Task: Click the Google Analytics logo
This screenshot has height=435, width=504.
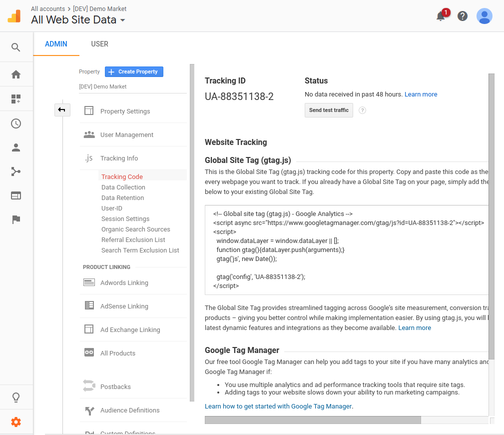Action: (x=14, y=16)
